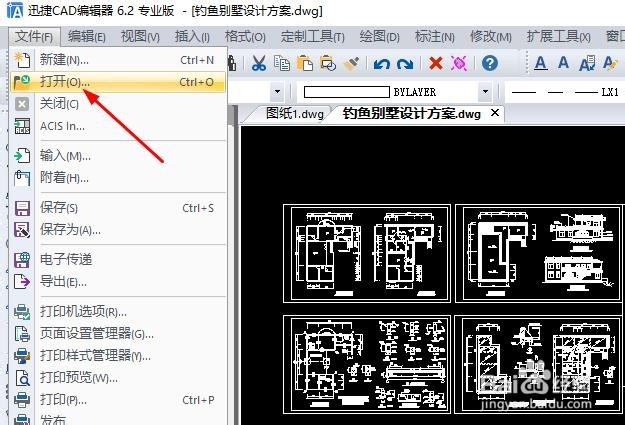
Task: Expand the dropdown arrow left of BYLAYER box
Action: 277,92
